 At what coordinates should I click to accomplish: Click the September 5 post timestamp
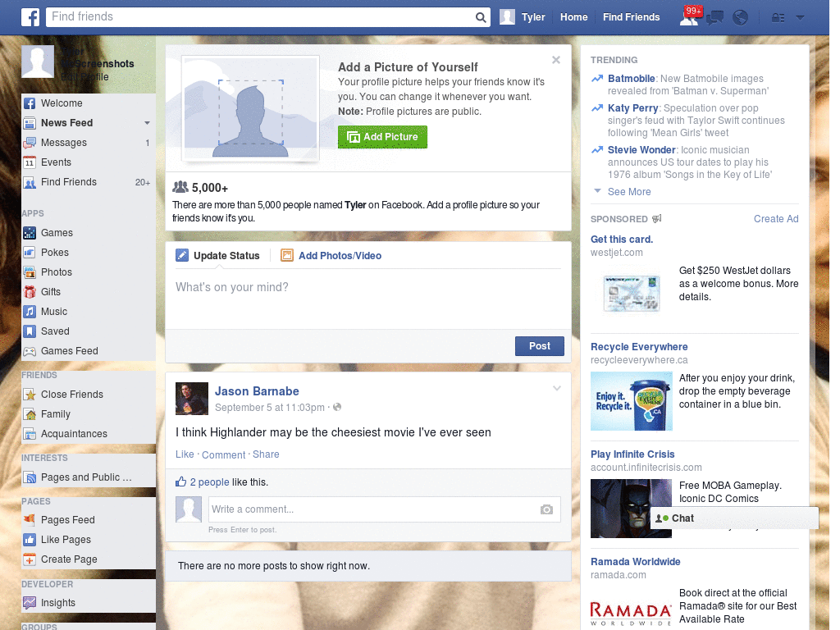(x=269, y=408)
